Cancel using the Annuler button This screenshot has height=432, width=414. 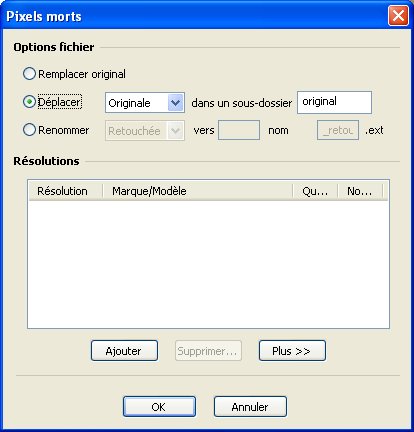250,407
